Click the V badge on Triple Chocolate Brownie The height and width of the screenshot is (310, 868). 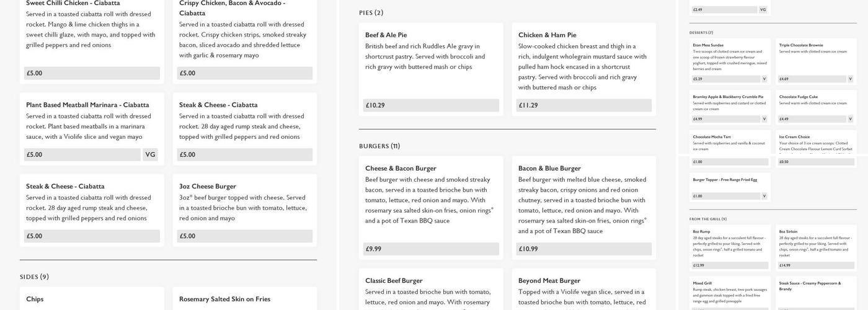click(x=851, y=79)
